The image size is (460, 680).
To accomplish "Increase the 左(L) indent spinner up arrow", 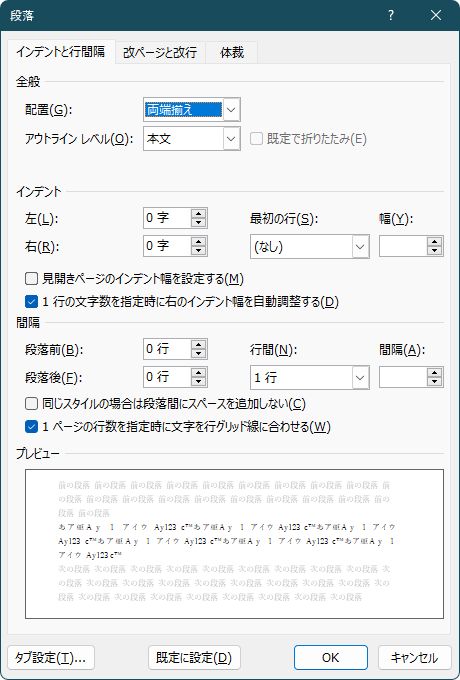I will point(199,213).
